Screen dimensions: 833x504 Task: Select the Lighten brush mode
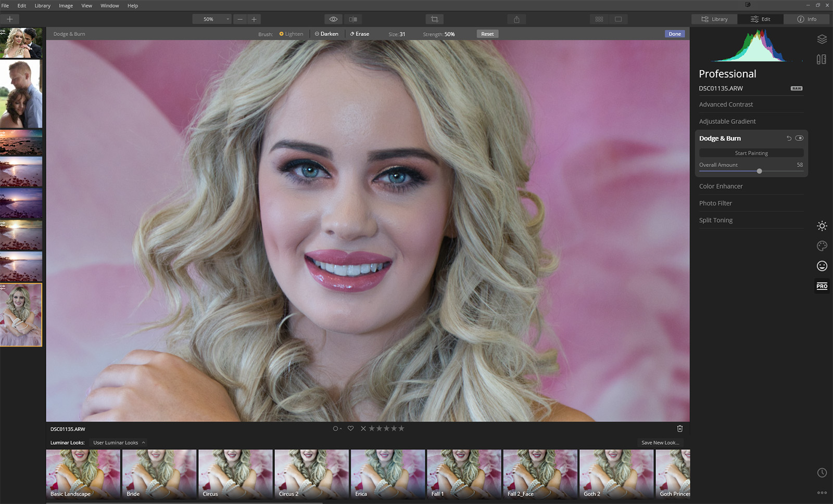291,34
